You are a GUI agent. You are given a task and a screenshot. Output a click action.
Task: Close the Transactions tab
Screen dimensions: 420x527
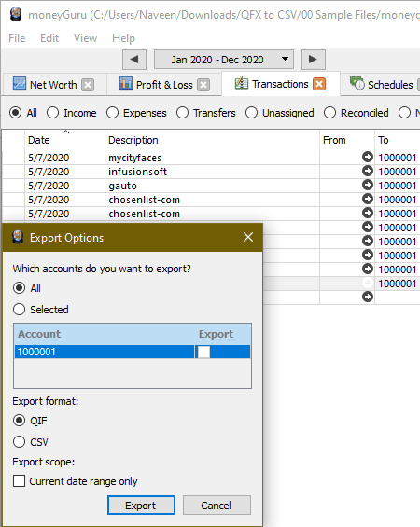tap(319, 84)
